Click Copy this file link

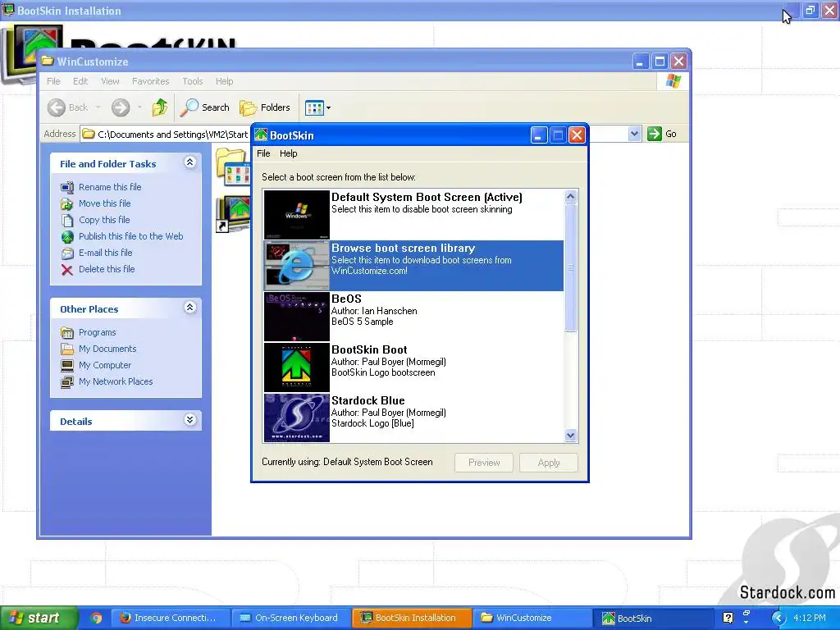(104, 220)
